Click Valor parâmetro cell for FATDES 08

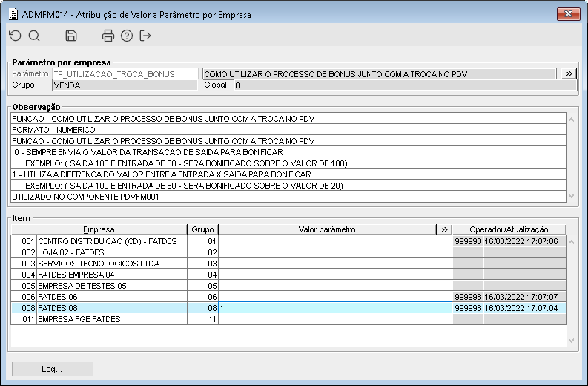click(335, 308)
